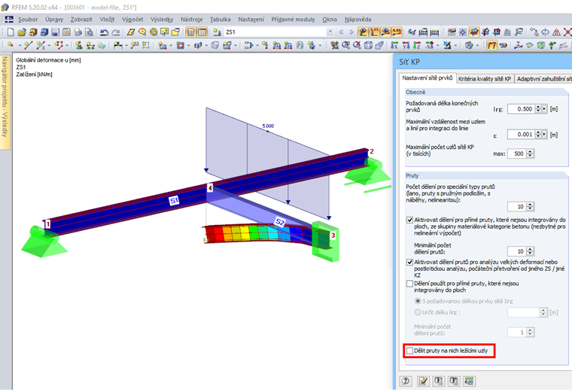The width and height of the screenshot is (572, 392).
Task: Expand the -X view direction dropdown arrow
Action: click(x=437, y=45)
